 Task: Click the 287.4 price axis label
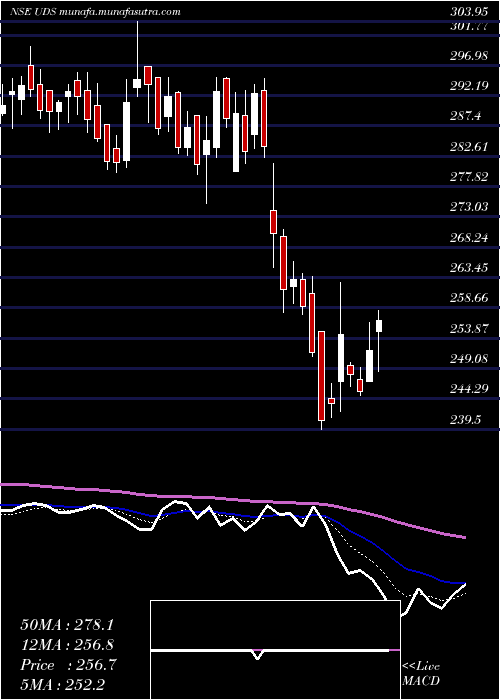466,117
